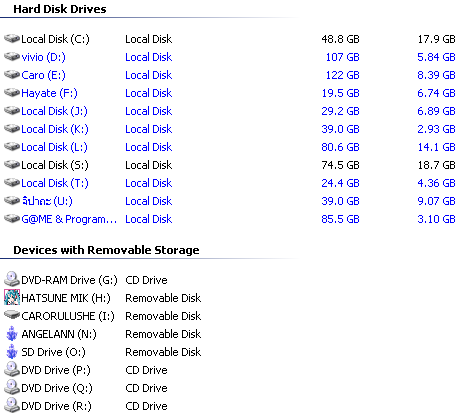Click the '4.36 GB' free space value
Image resolution: width=466 pixels, height=419 pixels.
click(x=436, y=183)
